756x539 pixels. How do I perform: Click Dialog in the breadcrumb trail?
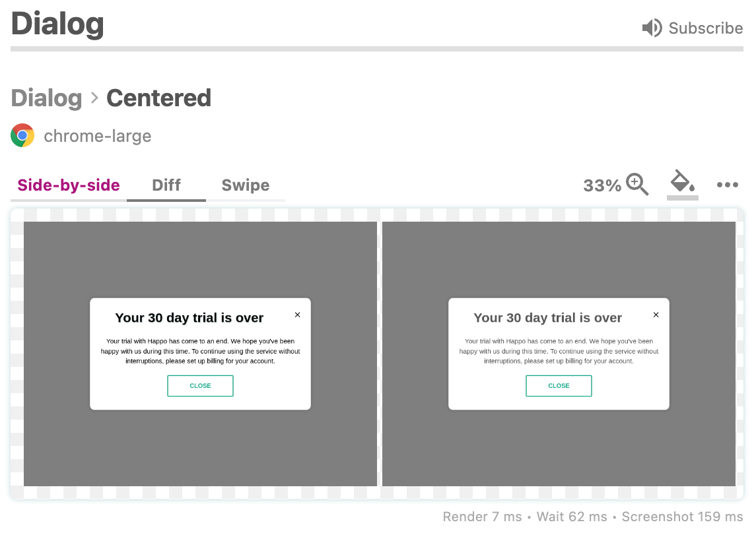click(x=46, y=98)
